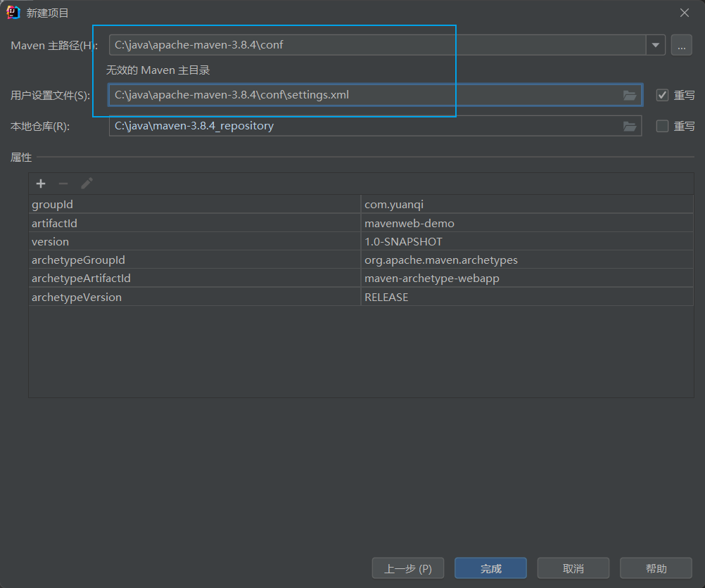Close the 新建项目 dialog
Screen dimensions: 705x588
pos(685,13)
